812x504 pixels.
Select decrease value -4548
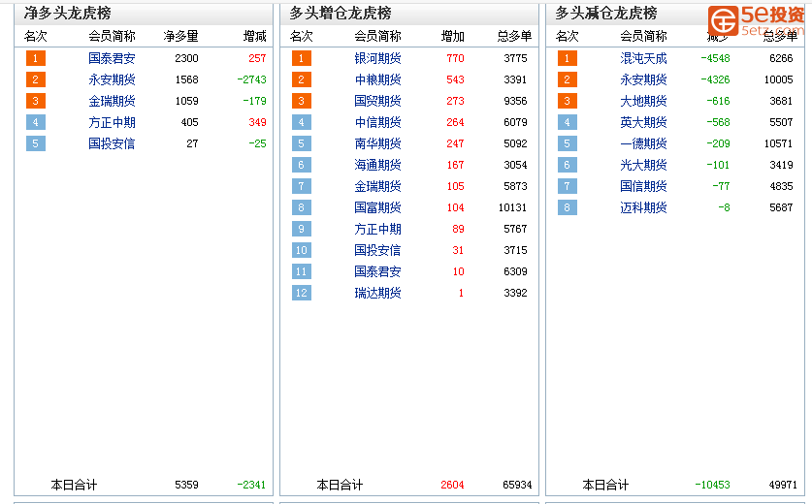(x=715, y=58)
